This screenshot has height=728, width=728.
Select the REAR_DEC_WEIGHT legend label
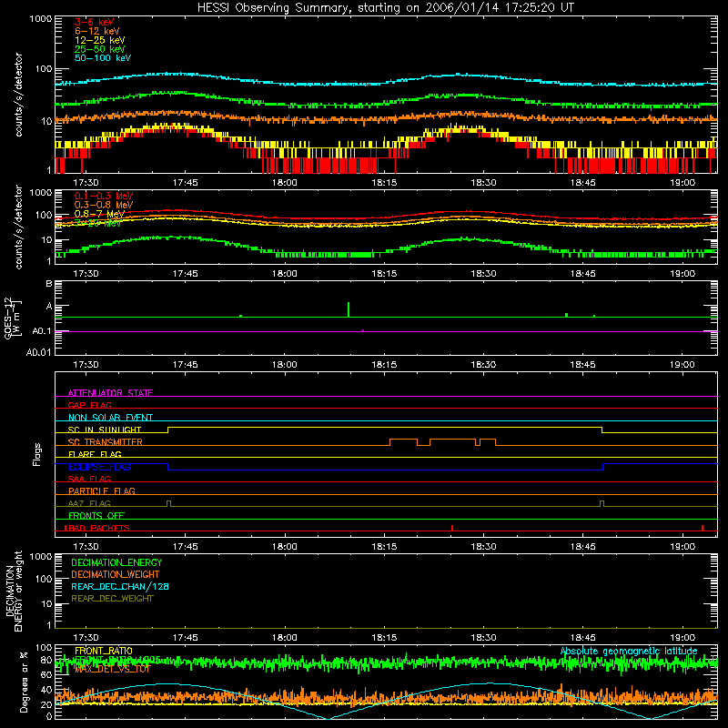112,599
